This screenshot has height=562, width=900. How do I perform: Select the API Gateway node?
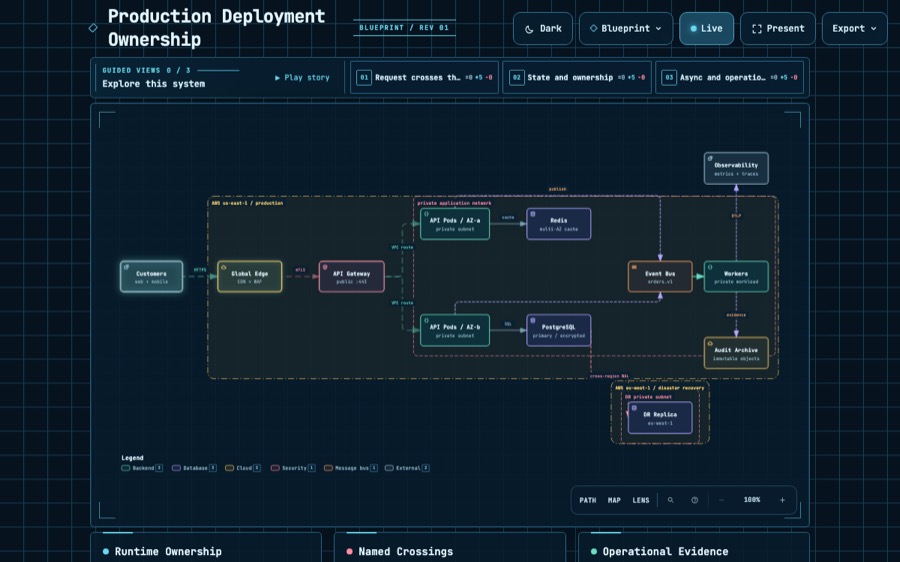click(352, 277)
